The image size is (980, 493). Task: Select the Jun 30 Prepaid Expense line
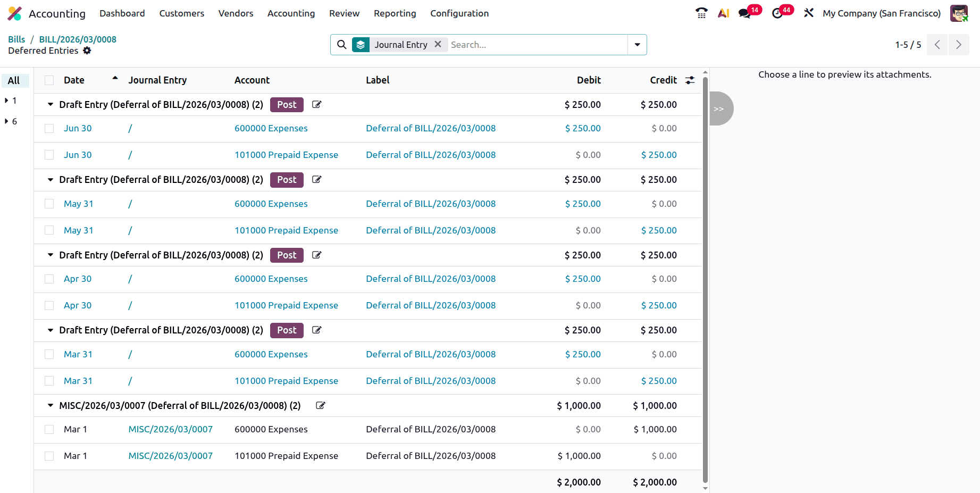pyautogui.click(x=49, y=155)
